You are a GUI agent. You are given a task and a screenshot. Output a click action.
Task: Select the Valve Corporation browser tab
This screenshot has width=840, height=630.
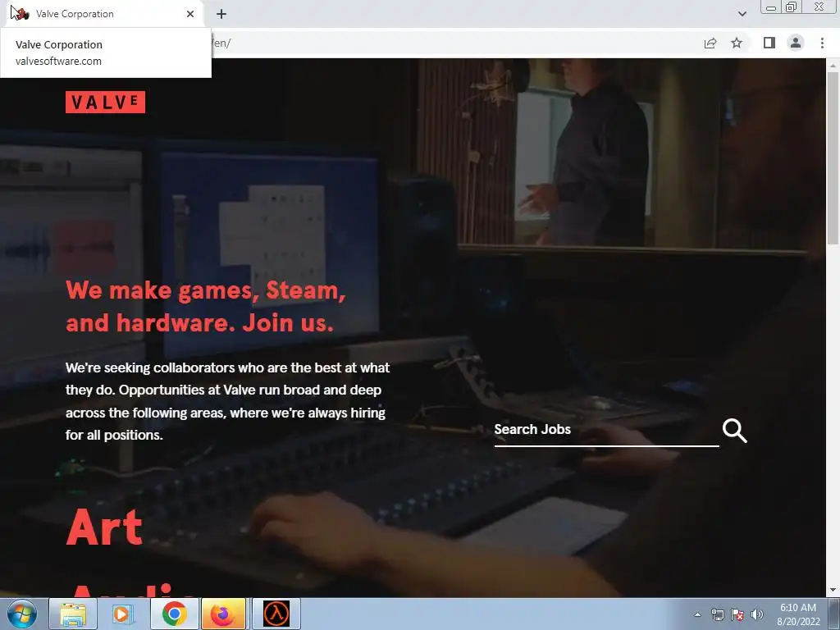106,14
